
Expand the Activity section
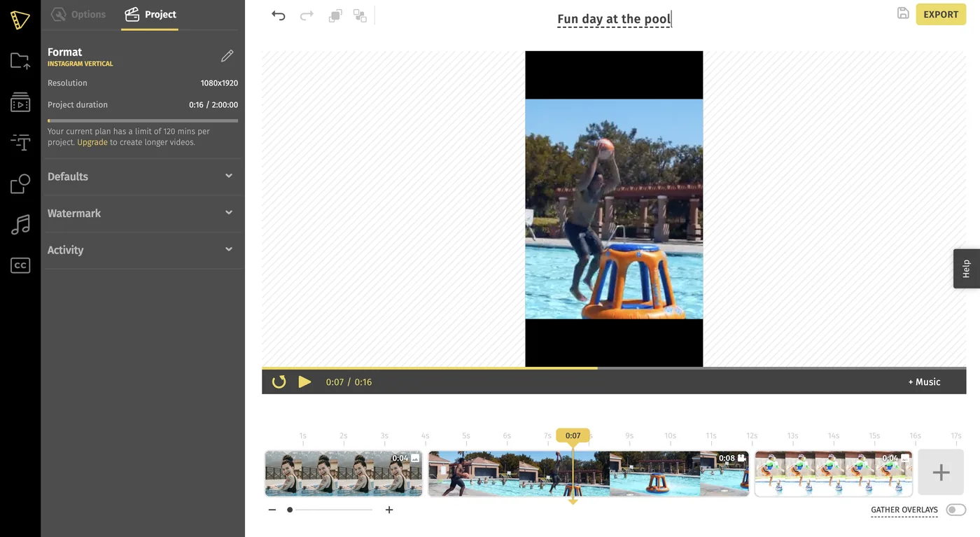(143, 250)
